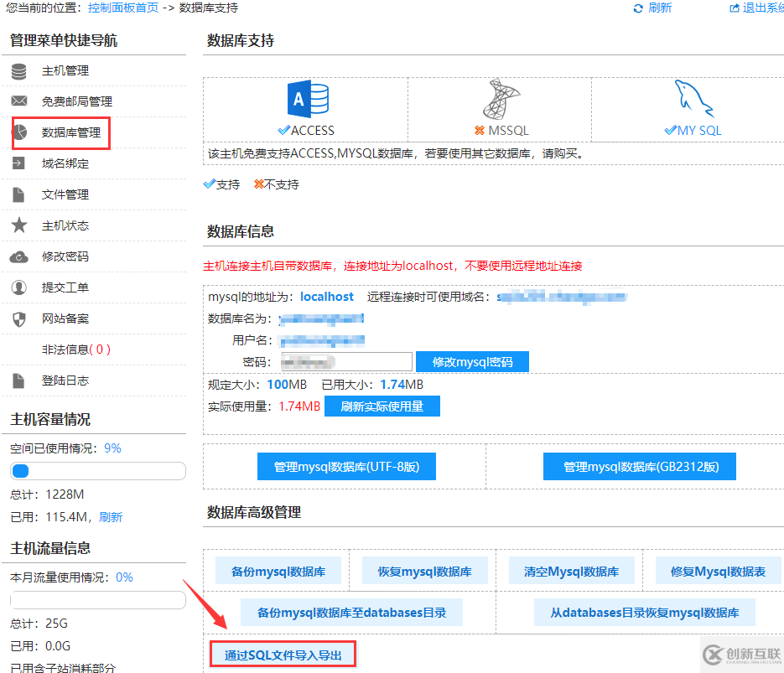Click the database stack icon beside 主机管理
The image size is (784, 673).
tap(18, 71)
